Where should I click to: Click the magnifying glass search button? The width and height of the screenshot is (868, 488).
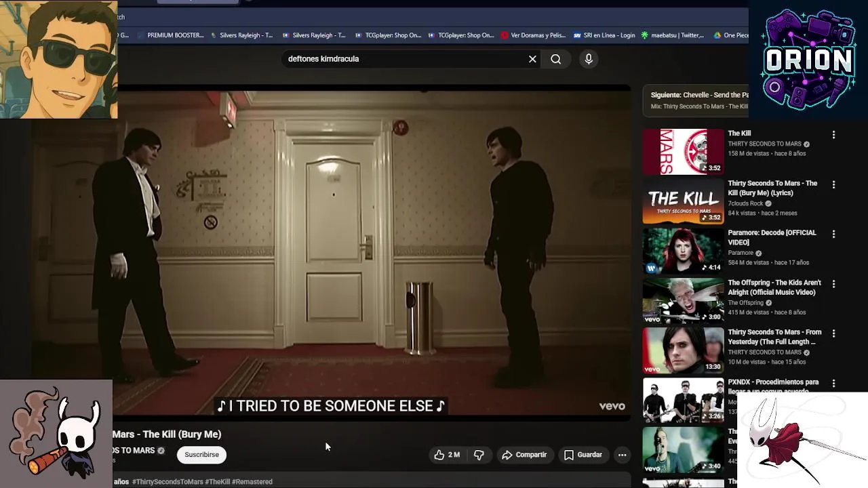click(556, 59)
